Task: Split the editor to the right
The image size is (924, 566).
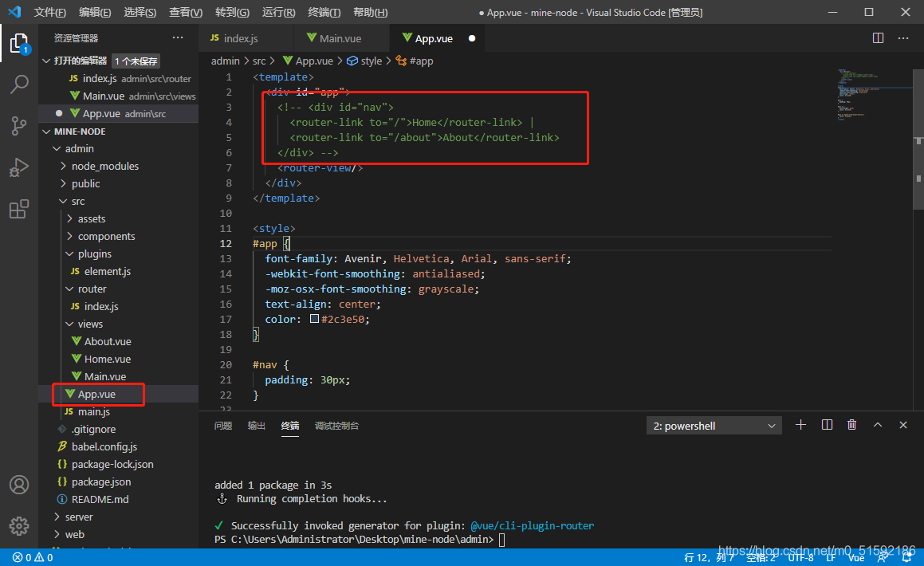Action: coord(878,38)
